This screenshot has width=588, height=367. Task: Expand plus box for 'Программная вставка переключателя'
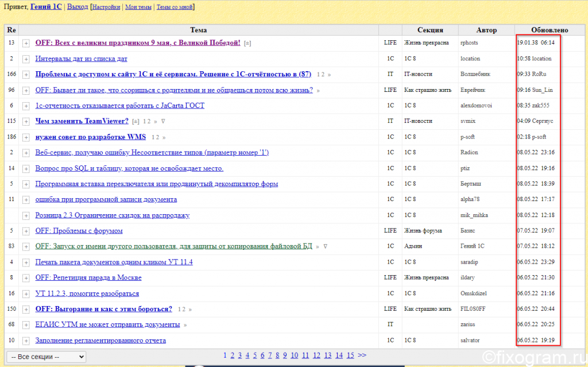(x=26, y=184)
